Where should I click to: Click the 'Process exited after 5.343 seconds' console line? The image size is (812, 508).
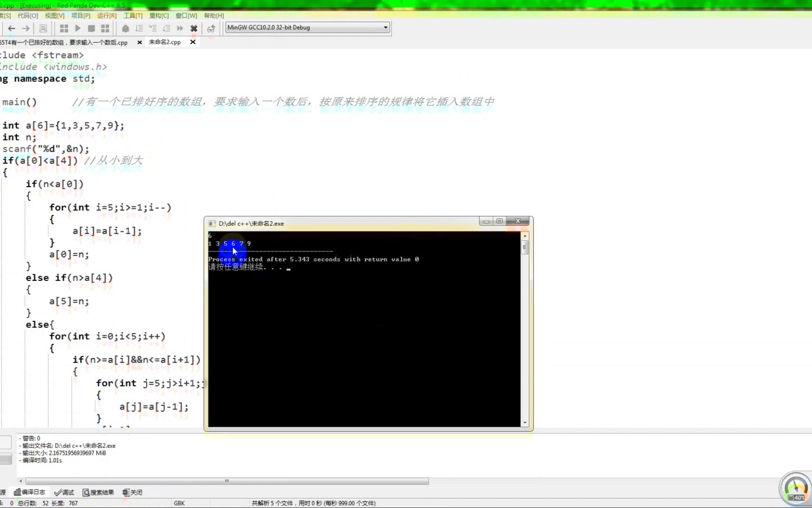(x=313, y=259)
